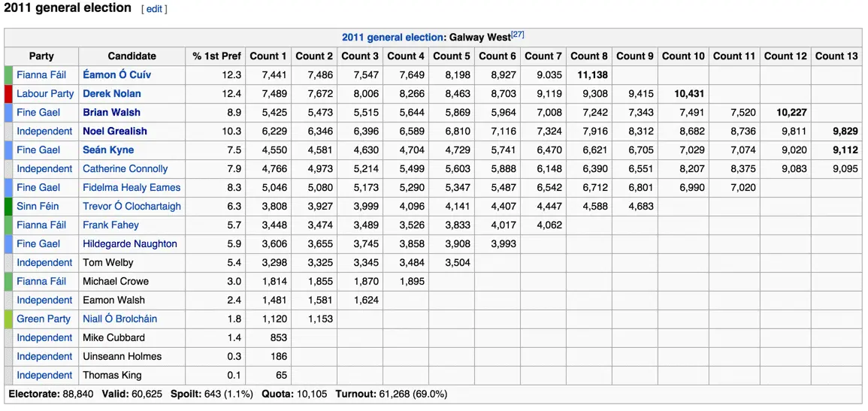Select Michael Crowe candidate name
Image resolution: width=868 pixels, height=411 pixels.
116,281
